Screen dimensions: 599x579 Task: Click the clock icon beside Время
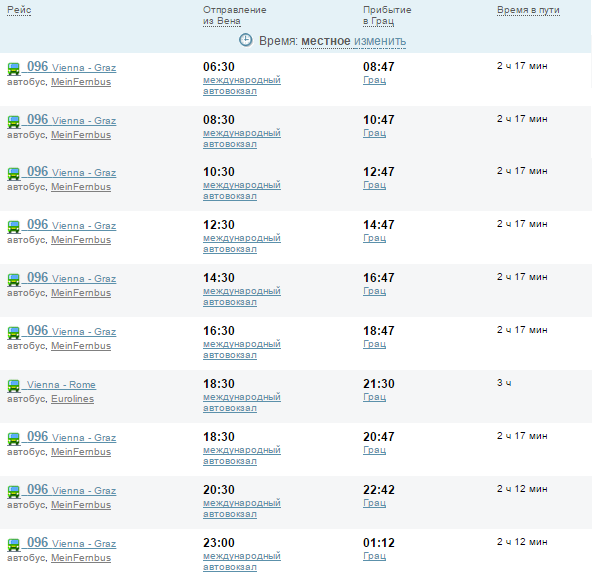(x=246, y=40)
